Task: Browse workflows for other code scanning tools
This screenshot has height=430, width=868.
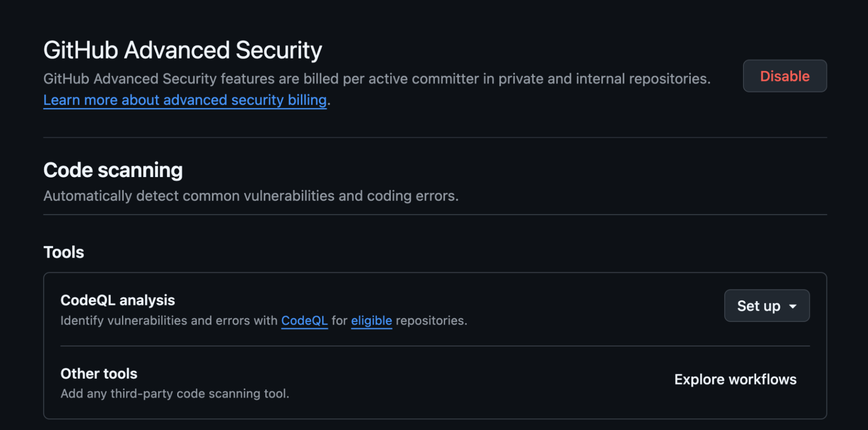Action: point(735,379)
